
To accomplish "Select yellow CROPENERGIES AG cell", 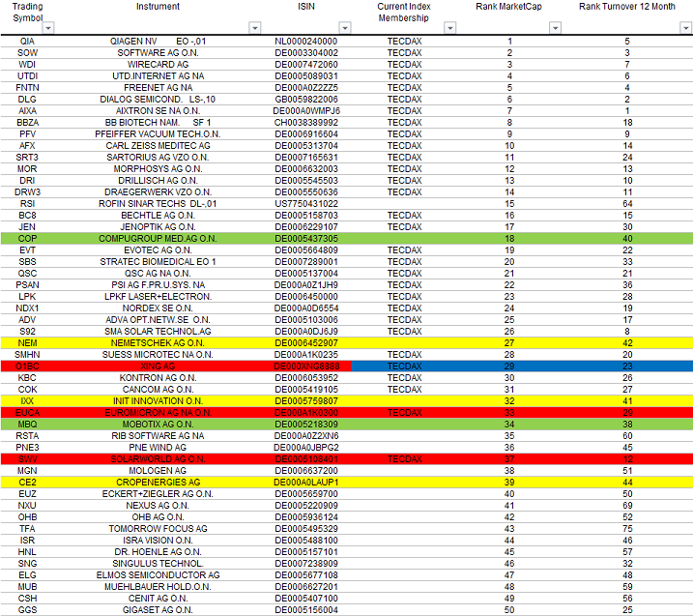I will tap(158, 483).
